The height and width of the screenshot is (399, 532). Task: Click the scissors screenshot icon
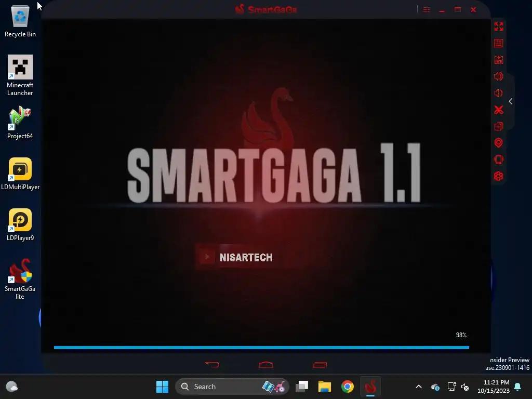(498, 110)
